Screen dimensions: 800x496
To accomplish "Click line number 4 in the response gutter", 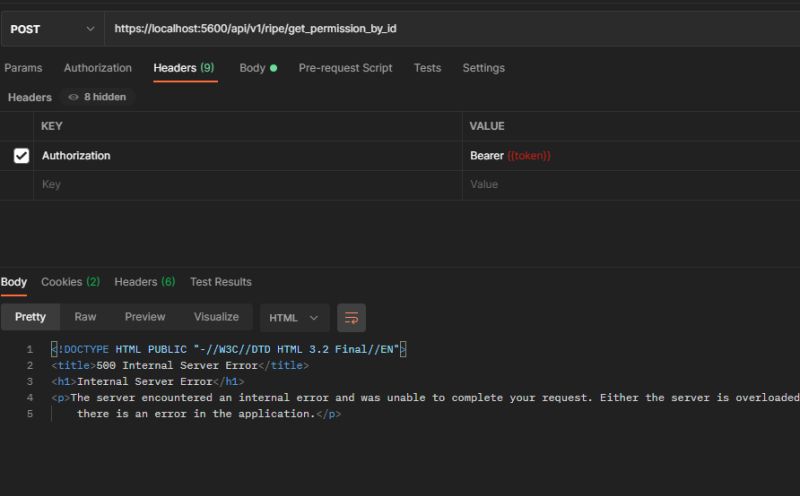I will (30, 398).
